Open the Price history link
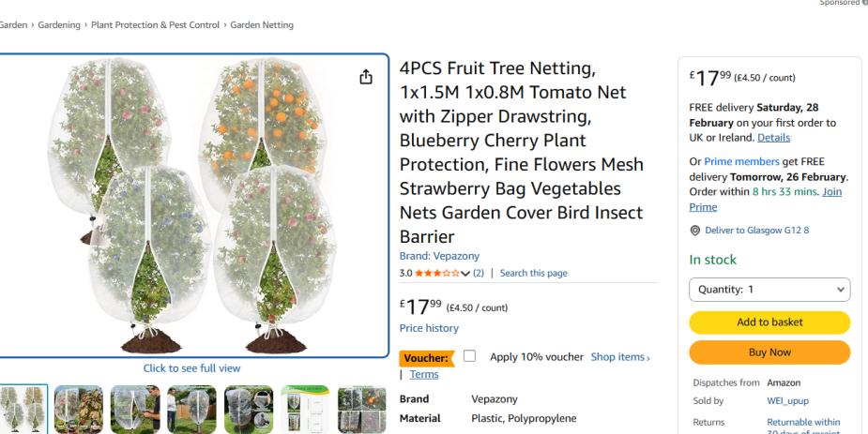Screen dimensions: 868x434 click(x=429, y=328)
